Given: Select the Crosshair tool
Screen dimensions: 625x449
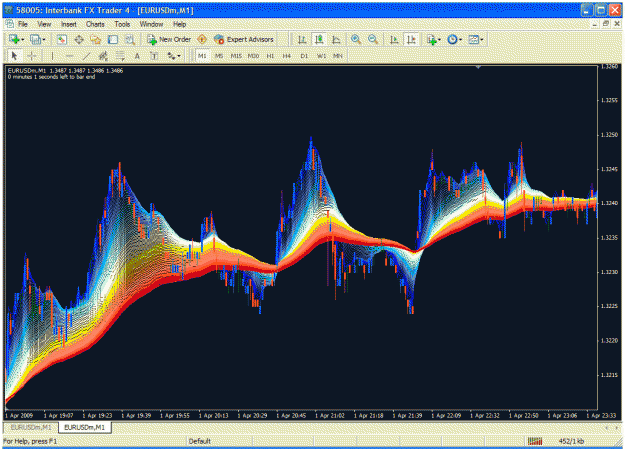Looking at the screenshot, I should pyautogui.click(x=32, y=56).
